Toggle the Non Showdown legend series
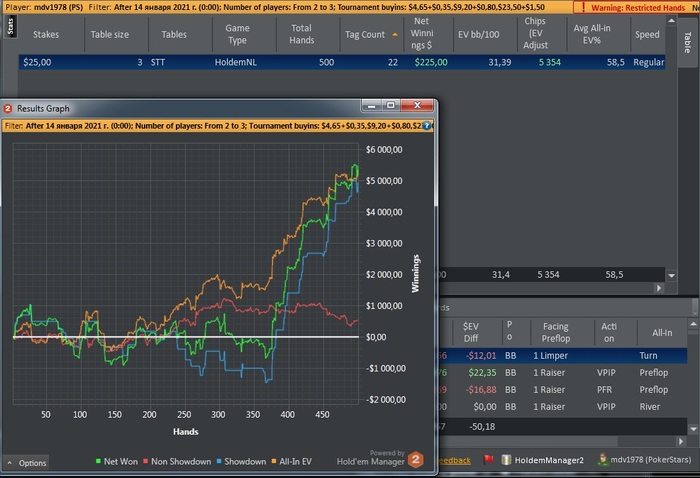The width and height of the screenshot is (700, 478). 177,461
